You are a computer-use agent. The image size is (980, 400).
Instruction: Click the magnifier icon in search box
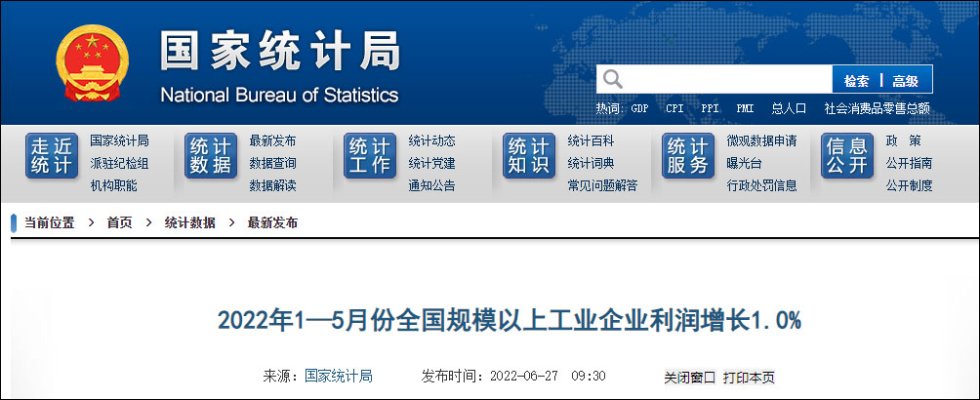pyautogui.click(x=613, y=79)
